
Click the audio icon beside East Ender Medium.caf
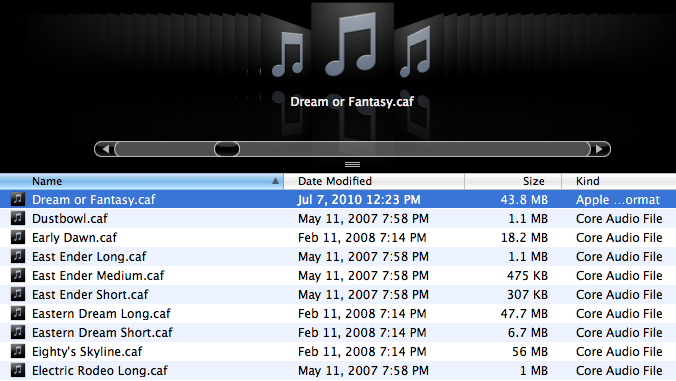coord(18,275)
